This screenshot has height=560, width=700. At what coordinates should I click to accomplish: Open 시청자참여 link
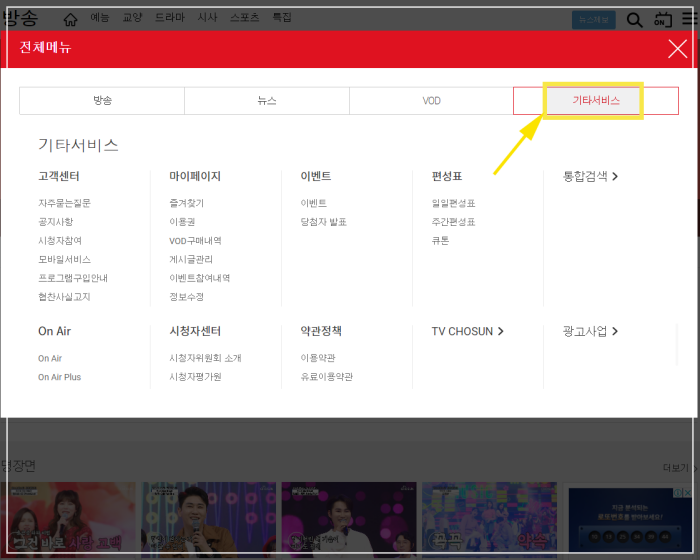[60, 241]
